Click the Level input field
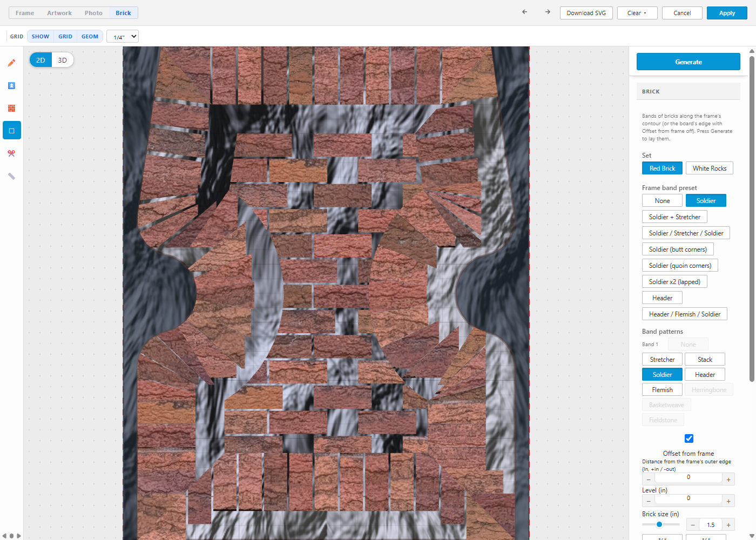Screen dimensions: 756x540 tap(688, 498)
